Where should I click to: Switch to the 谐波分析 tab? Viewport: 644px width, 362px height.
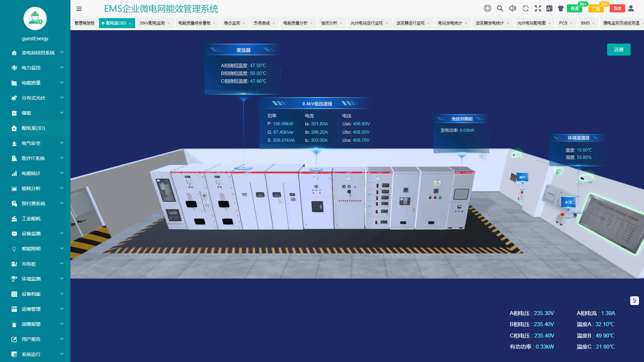click(x=329, y=23)
